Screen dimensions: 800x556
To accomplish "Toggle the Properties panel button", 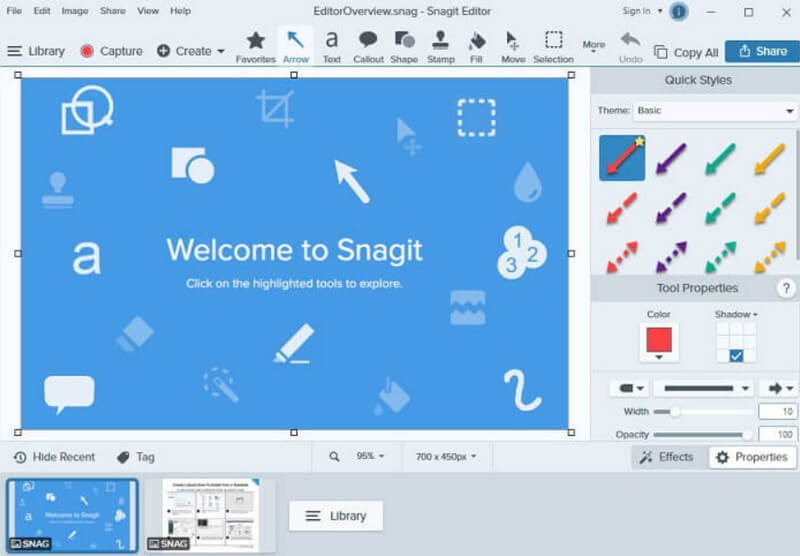I will tap(752, 457).
